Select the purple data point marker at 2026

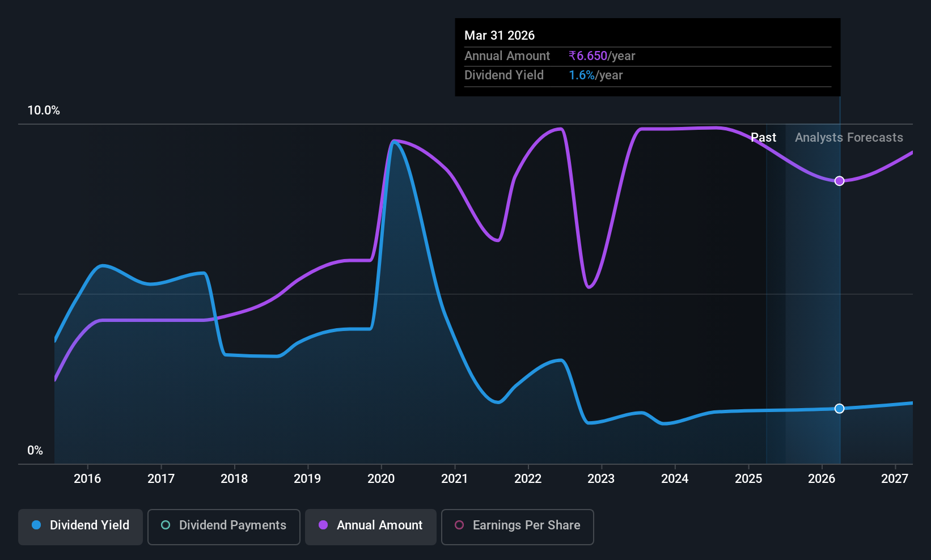point(840,181)
